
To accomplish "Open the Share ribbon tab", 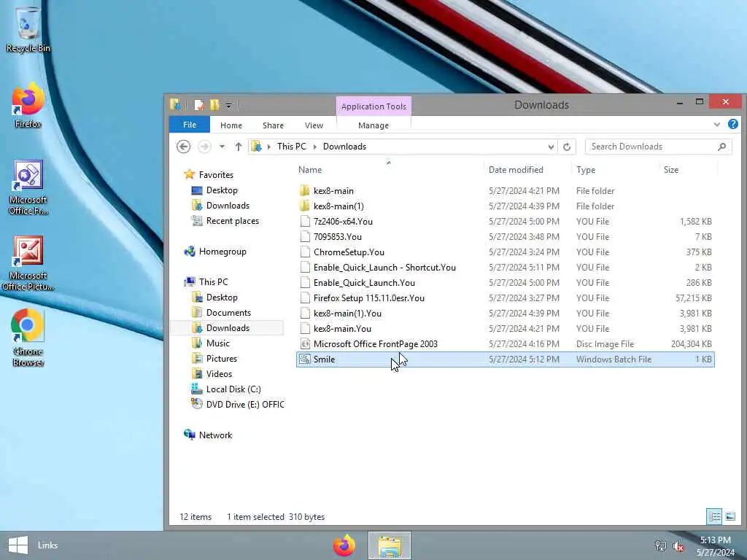I will click(x=273, y=125).
